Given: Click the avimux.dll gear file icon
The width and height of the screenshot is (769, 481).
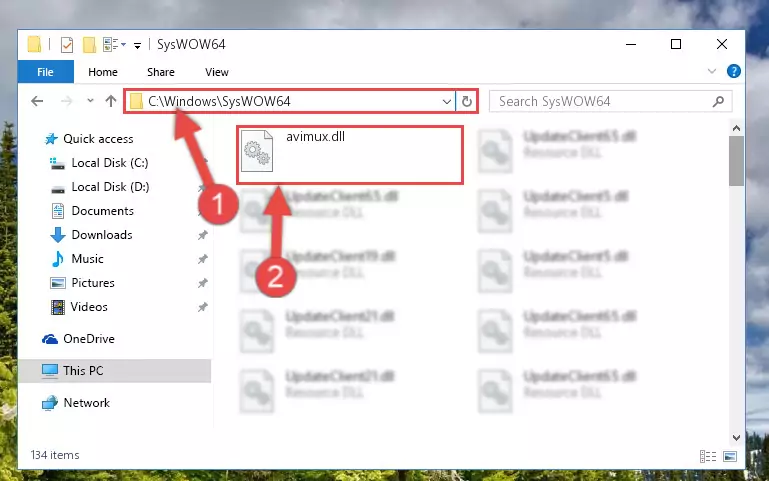Looking at the screenshot, I should coord(257,151).
